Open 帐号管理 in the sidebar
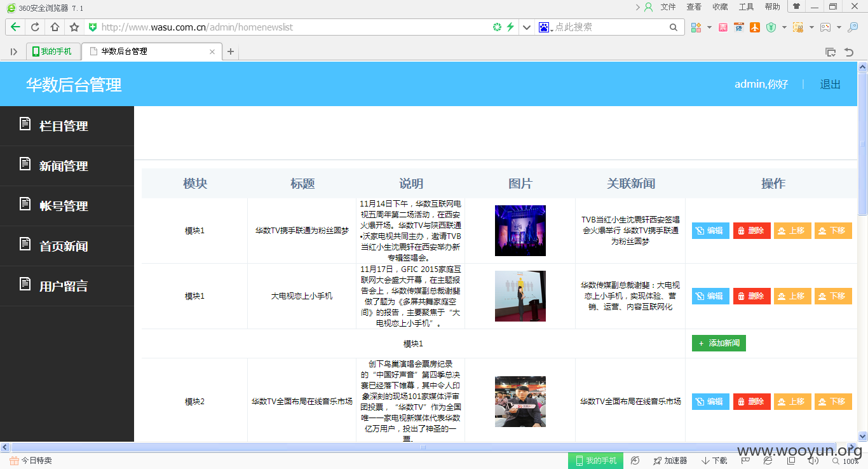 (x=67, y=206)
